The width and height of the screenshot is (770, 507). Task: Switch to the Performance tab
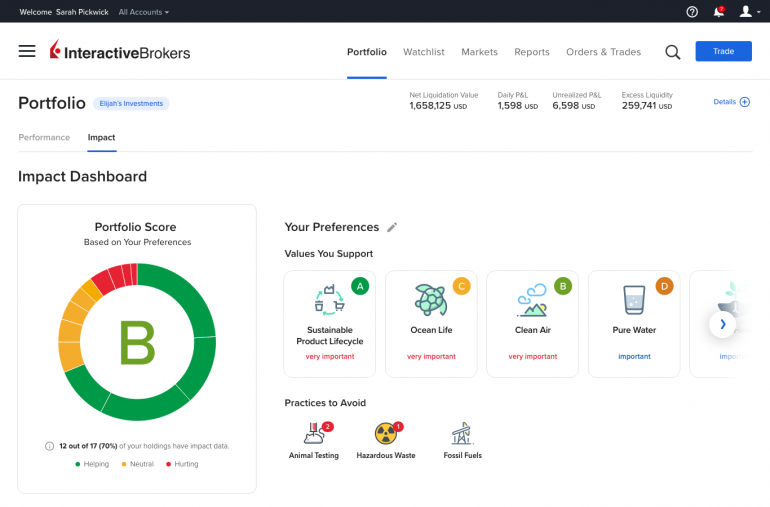[x=44, y=137]
